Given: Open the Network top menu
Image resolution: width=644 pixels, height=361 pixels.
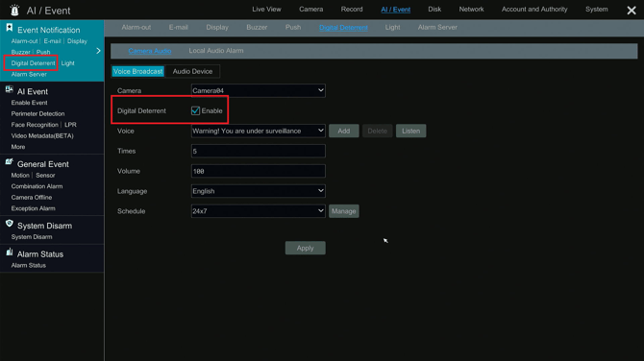Looking at the screenshot, I should tap(471, 10).
